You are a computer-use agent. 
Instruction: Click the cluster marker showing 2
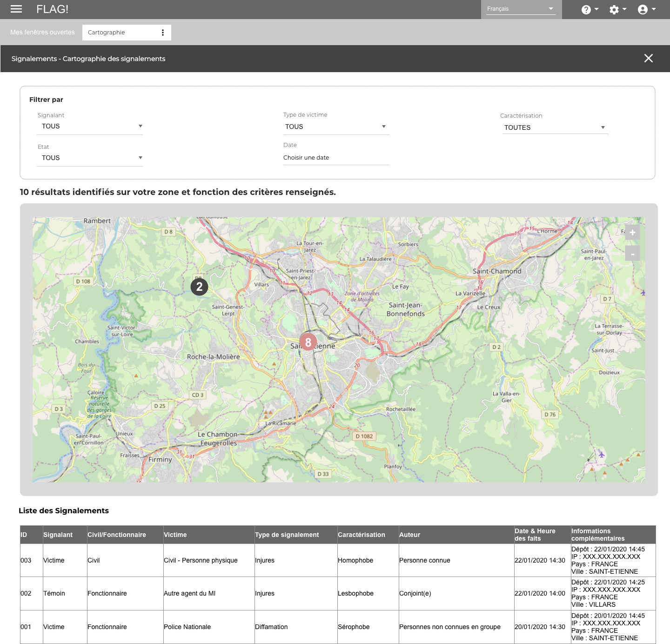click(199, 287)
